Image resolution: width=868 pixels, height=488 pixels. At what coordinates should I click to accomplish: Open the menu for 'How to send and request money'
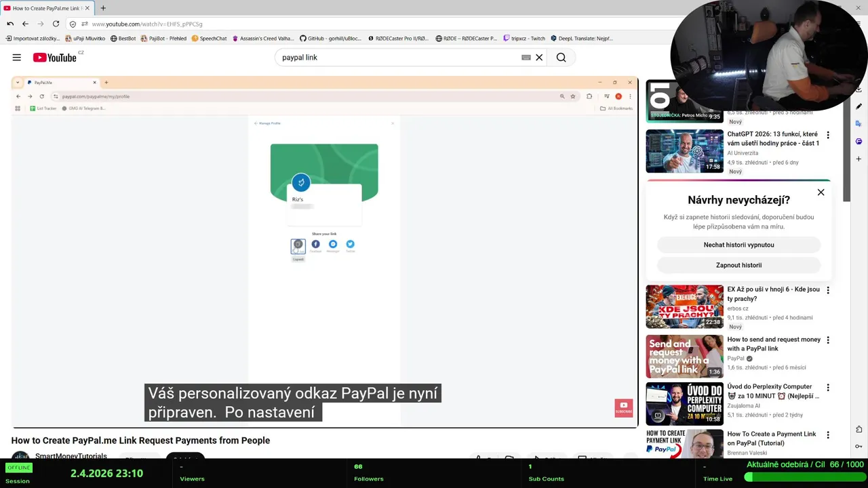[x=827, y=340]
